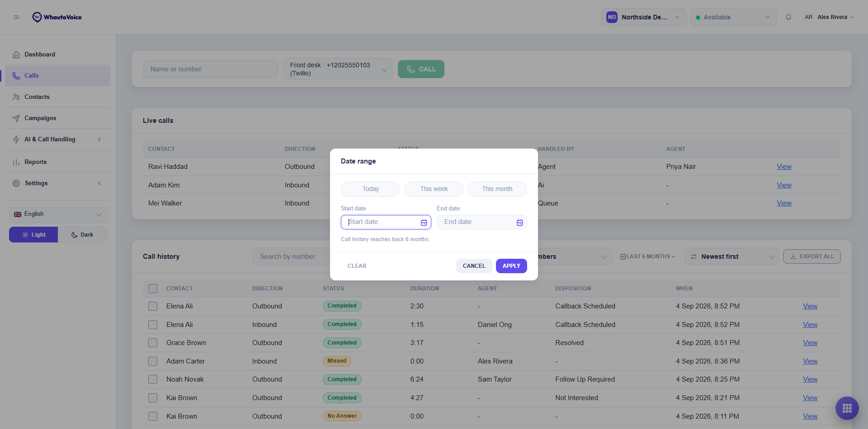Open the Northside workspace dropdown
The height and width of the screenshot is (429, 868).
coord(643,17)
